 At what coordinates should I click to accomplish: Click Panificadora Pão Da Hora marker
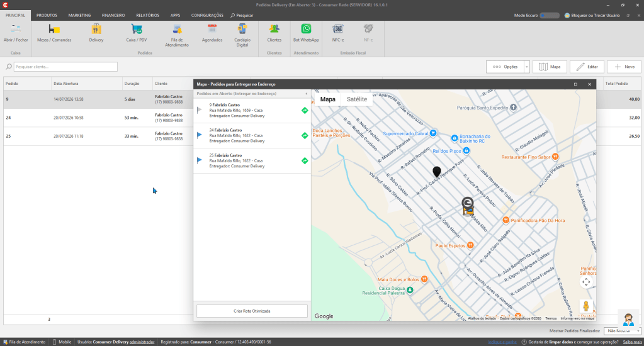click(x=506, y=220)
